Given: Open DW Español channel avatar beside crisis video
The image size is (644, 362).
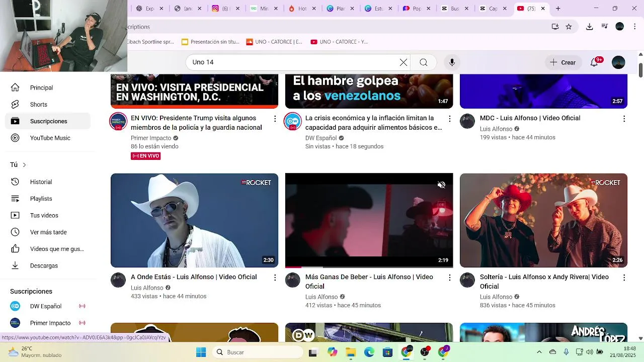Looking at the screenshot, I should (293, 121).
